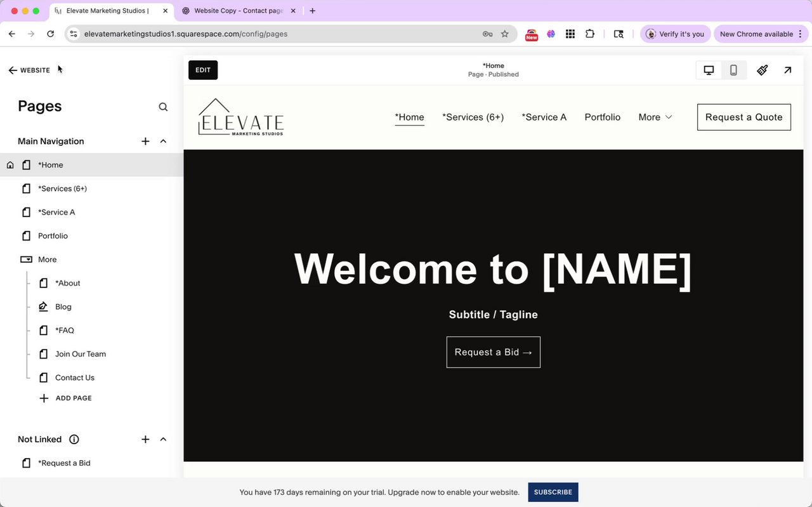Go back to WEBSITE menu
This screenshot has width=812, height=507.
point(29,70)
